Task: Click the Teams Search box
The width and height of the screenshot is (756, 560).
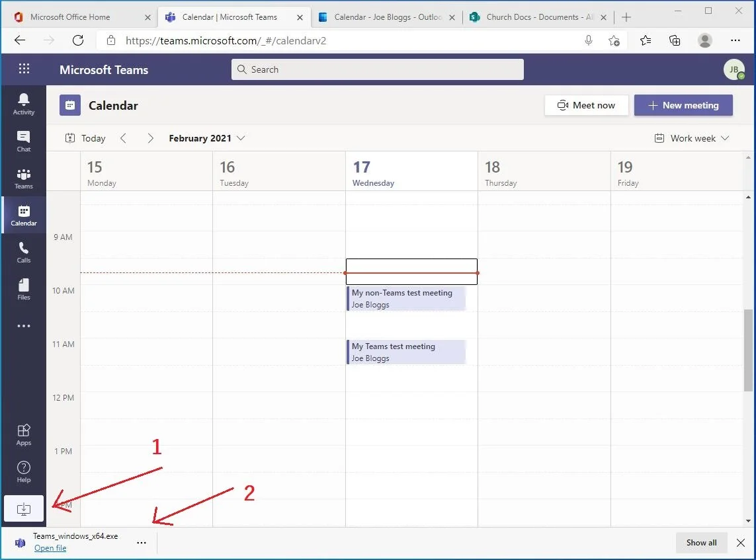Action: tap(378, 69)
